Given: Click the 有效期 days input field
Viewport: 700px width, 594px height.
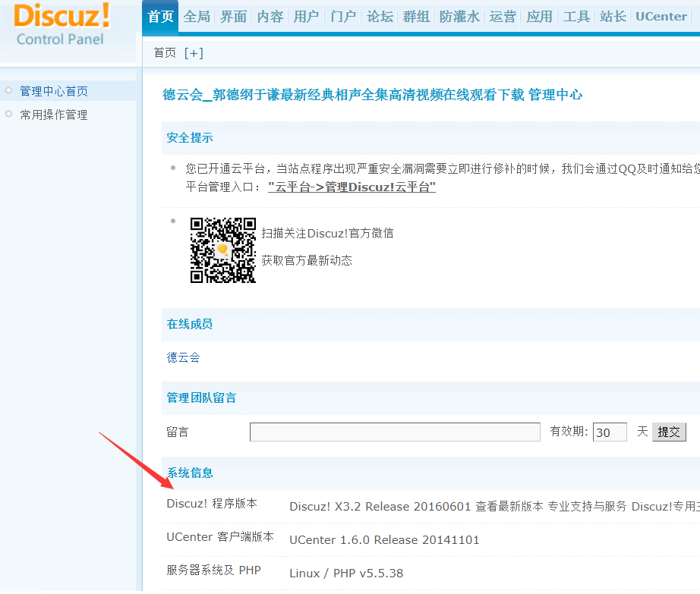Looking at the screenshot, I should point(610,432).
